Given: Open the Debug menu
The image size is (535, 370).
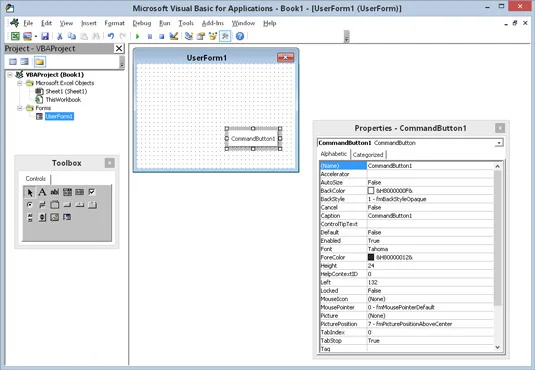Looking at the screenshot, I should (x=142, y=23).
